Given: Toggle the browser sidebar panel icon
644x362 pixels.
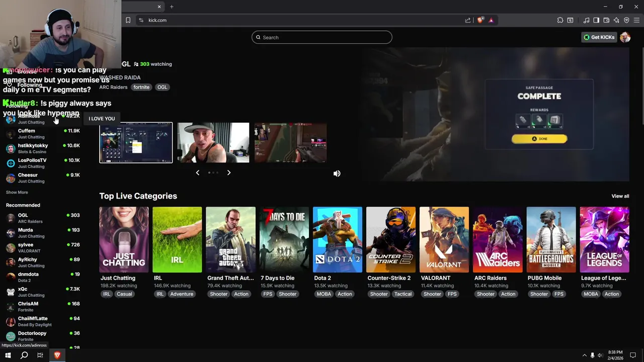Looking at the screenshot, I should (x=596, y=20).
